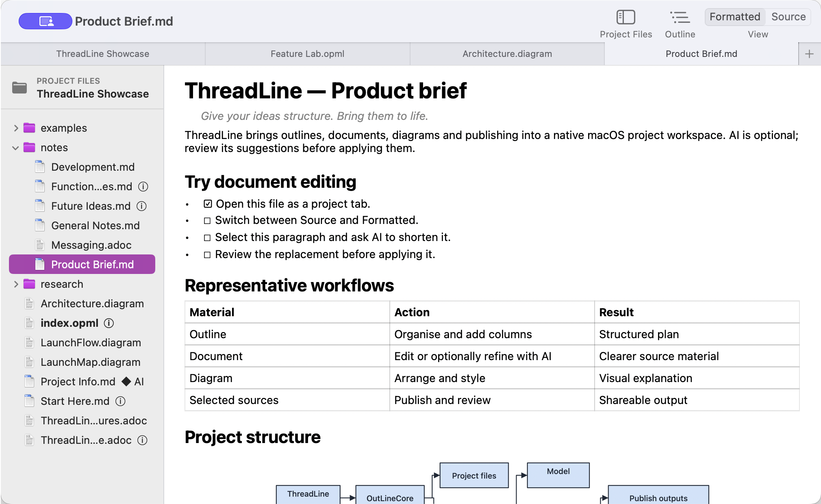The height and width of the screenshot is (504, 821).
Task: Open LaunchMap.diagram file
Action: (82, 362)
